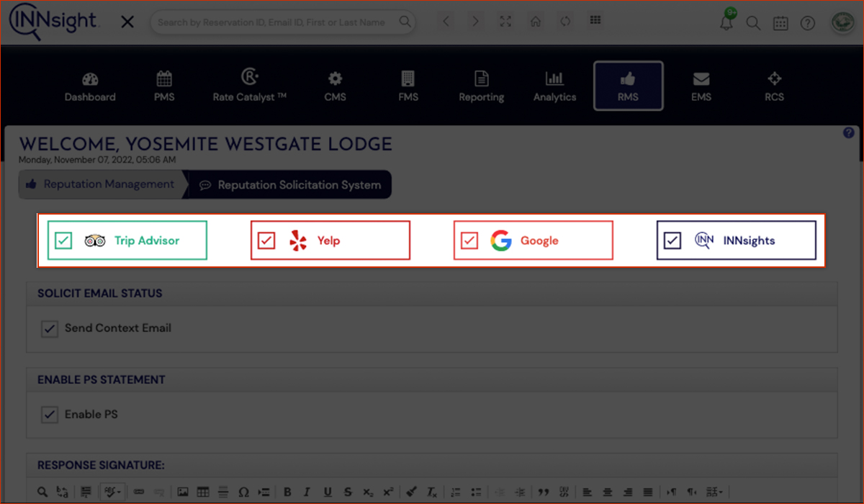The height and width of the screenshot is (504, 864).
Task: Uncheck the Yelp checkbox
Action: (266, 240)
